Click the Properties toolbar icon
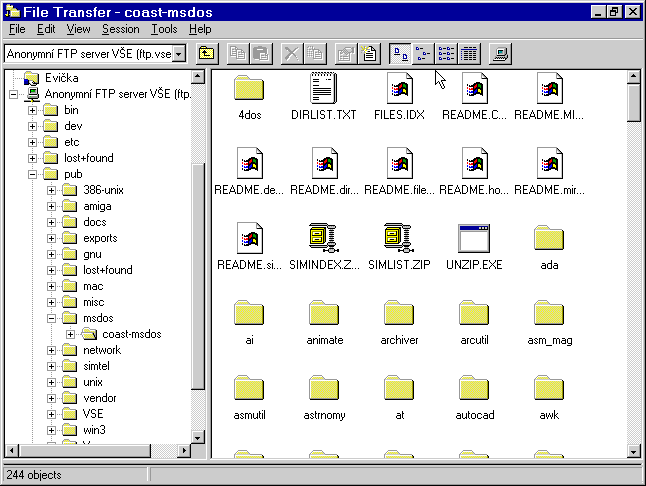 click(346, 54)
